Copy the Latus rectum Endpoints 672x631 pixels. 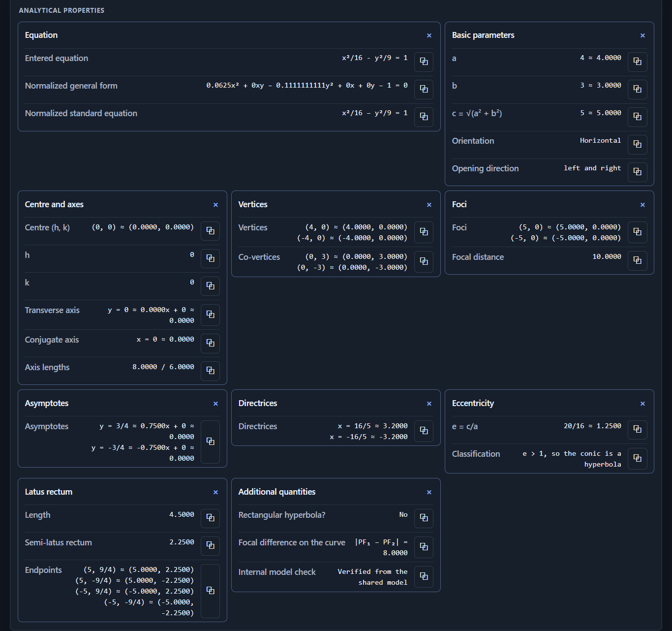210,591
